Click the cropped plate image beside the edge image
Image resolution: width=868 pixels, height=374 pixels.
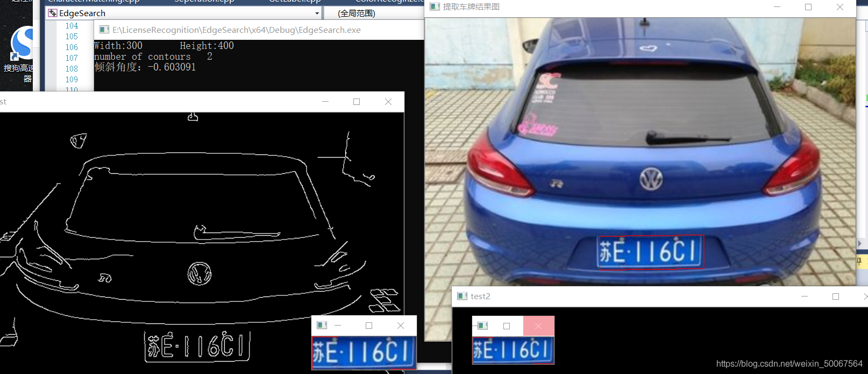coord(364,353)
